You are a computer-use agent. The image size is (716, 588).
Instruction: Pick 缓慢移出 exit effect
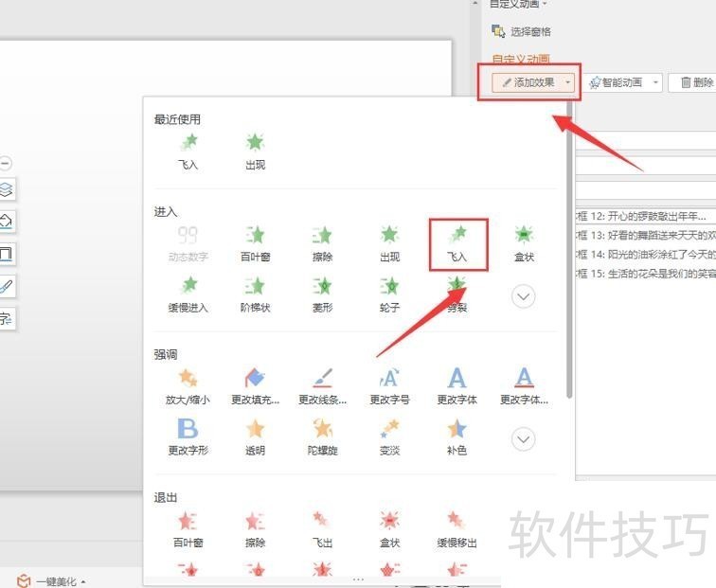tap(457, 529)
